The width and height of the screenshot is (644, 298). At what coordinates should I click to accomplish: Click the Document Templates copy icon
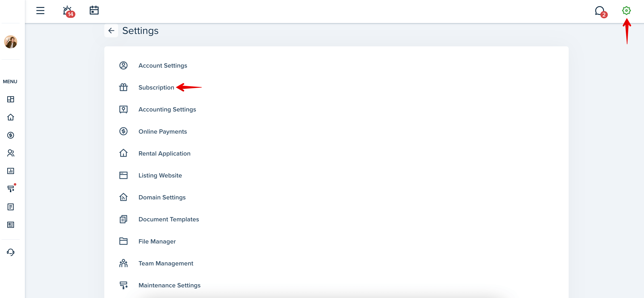[x=123, y=219]
